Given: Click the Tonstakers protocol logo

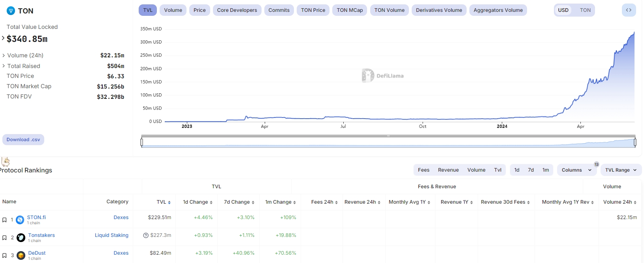Looking at the screenshot, I should 21,238.
